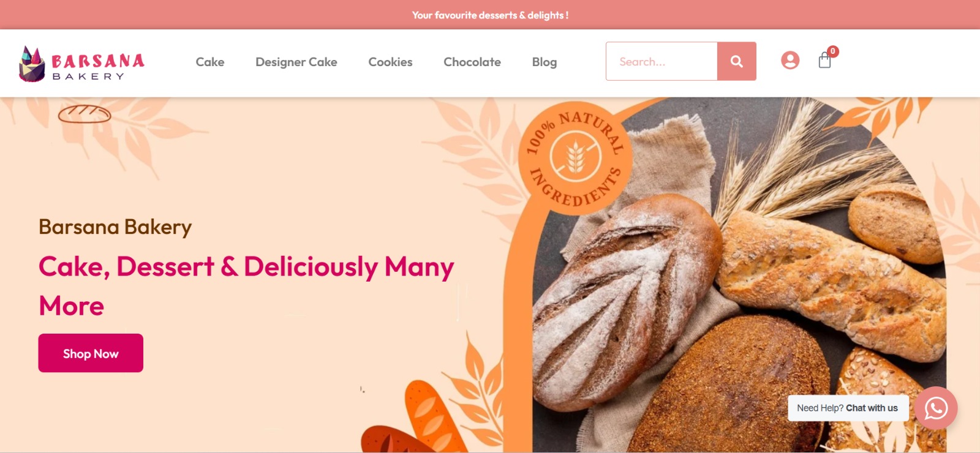This screenshot has height=453, width=980.
Task: Click the Barsana Bakery hero heading
Action: pos(115,227)
